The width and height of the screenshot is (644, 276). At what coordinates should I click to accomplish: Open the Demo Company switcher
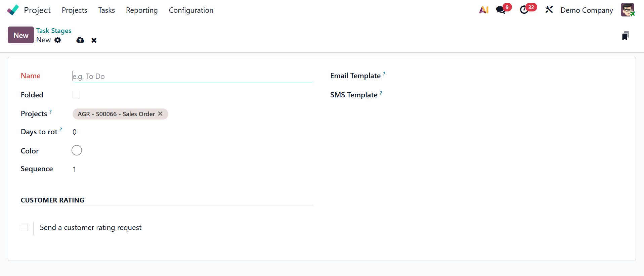(x=587, y=10)
